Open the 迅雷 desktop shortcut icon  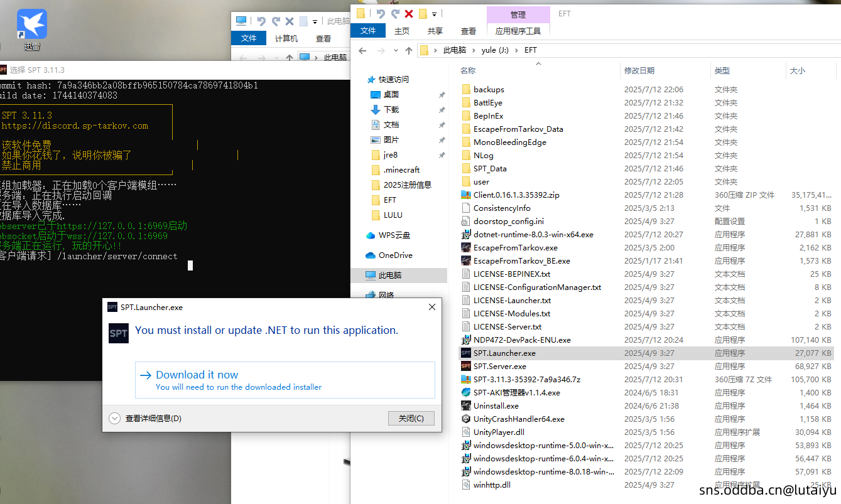32,29
